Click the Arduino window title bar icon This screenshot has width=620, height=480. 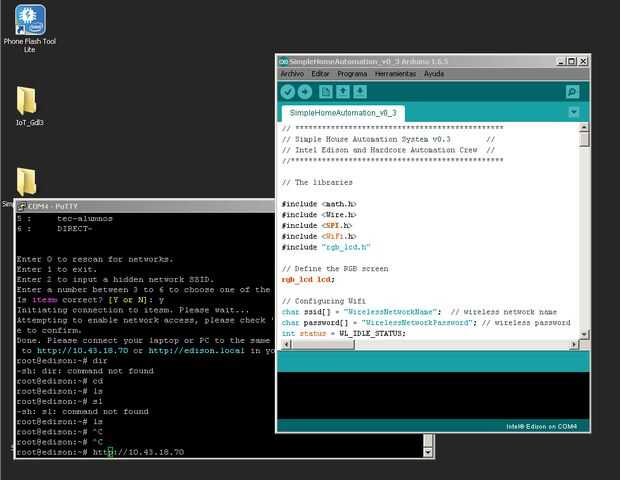click(x=283, y=61)
